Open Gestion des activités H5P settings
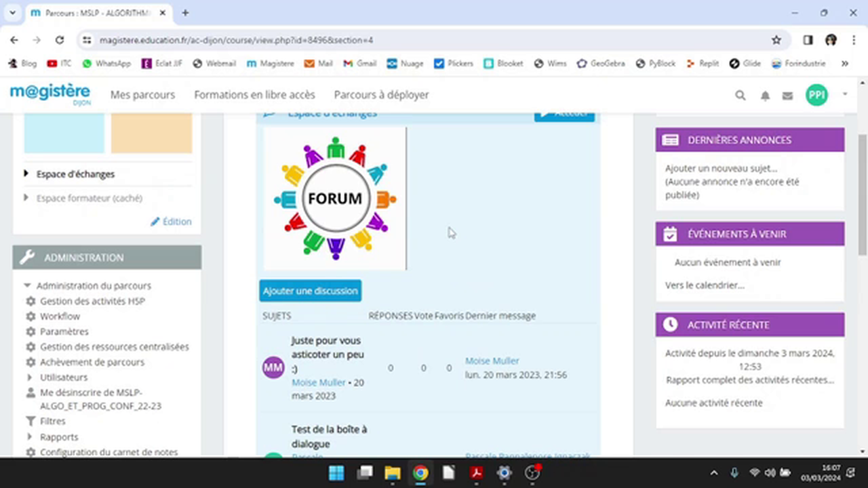 92,301
